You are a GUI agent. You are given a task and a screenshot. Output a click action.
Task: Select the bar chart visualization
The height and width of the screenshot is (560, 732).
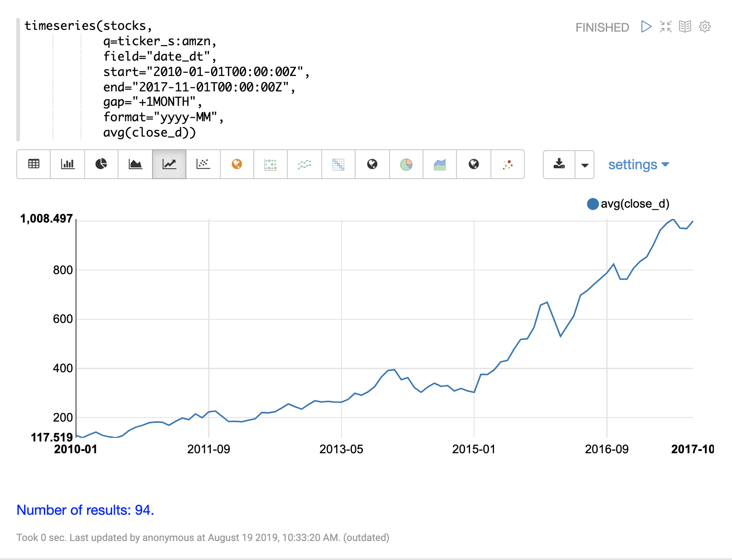coord(67,164)
